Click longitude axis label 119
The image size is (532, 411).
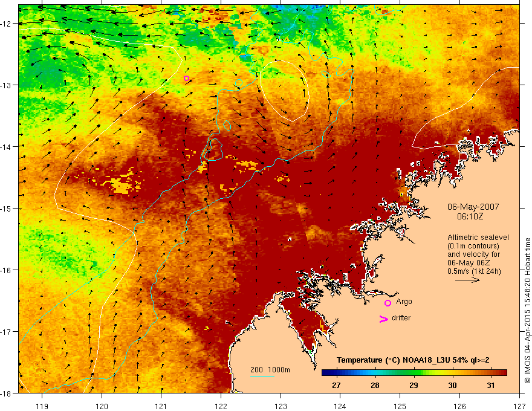click(42, 406)
